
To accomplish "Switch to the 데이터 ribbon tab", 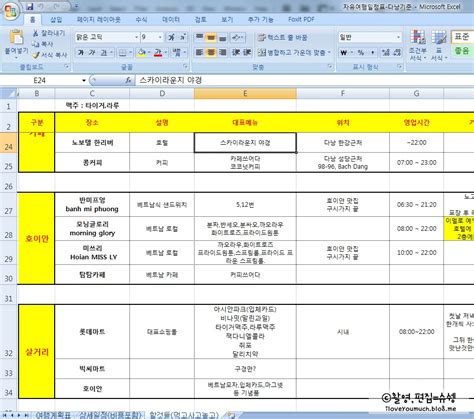I will pos(171,20).
